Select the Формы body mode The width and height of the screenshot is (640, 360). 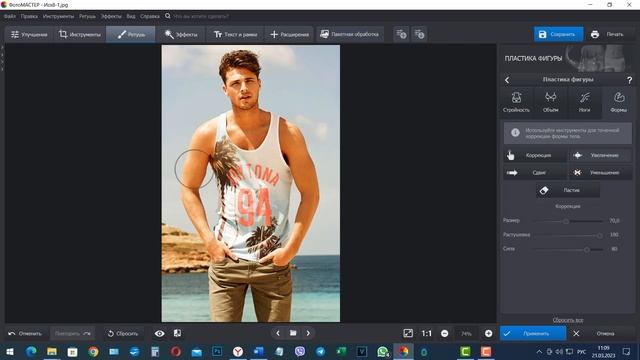pos(619,102)
